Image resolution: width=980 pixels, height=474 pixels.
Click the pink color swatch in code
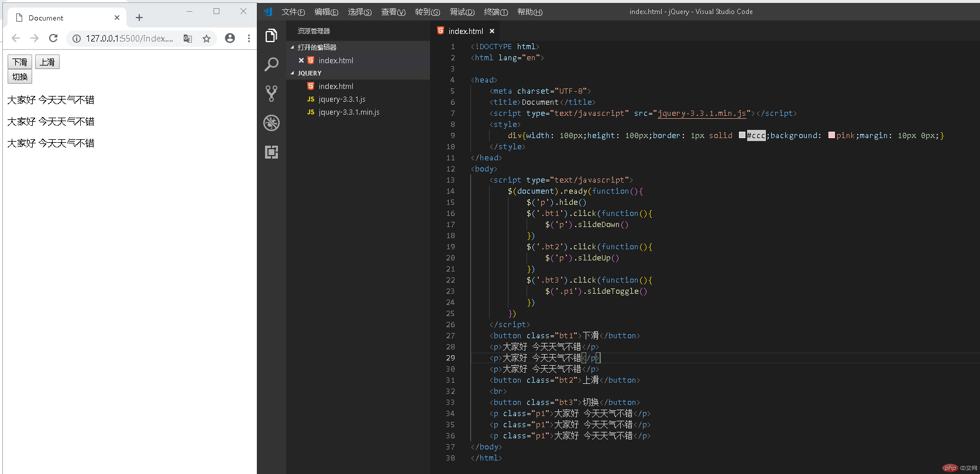click(831, 135)
